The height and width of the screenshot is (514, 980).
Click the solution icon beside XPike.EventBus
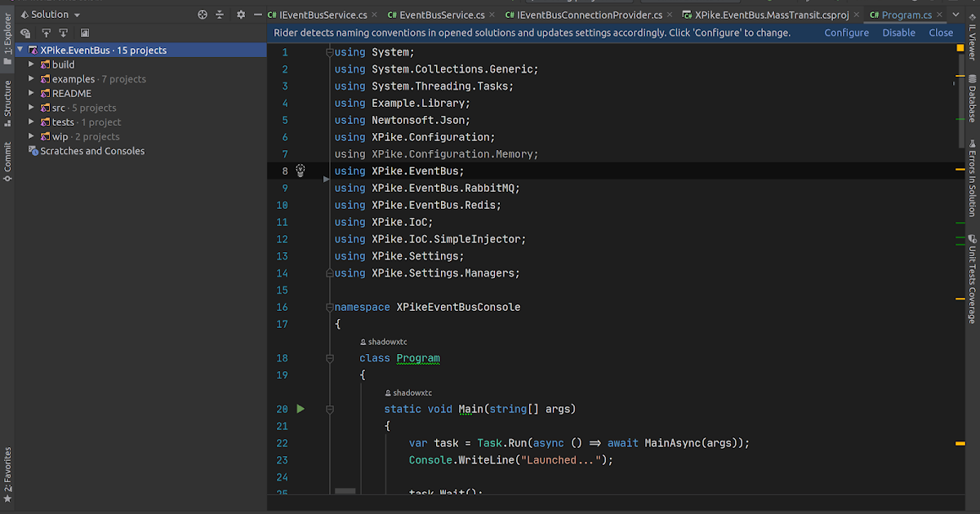tap(33, 50)
